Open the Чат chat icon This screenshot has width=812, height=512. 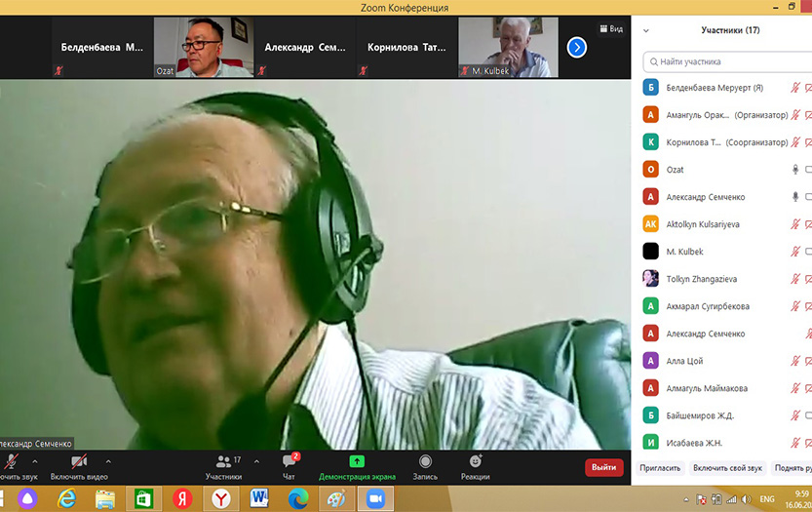pos(289,461)
